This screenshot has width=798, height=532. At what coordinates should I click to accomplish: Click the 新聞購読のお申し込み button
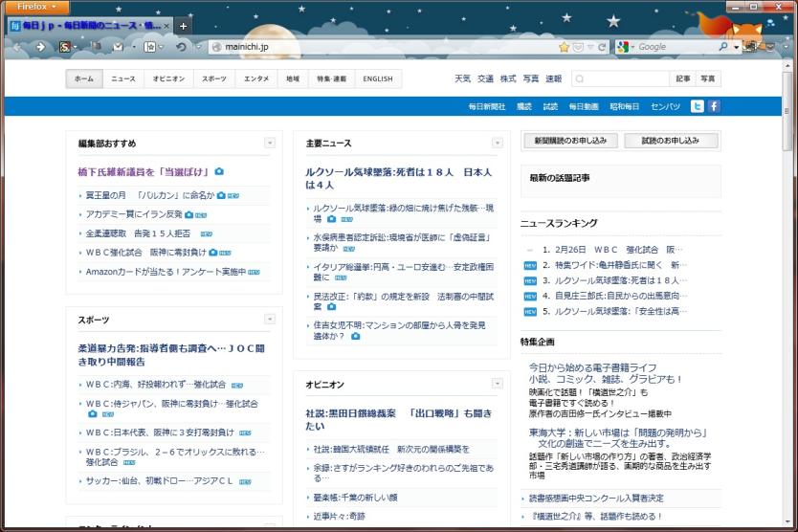[x=570, y=141]
